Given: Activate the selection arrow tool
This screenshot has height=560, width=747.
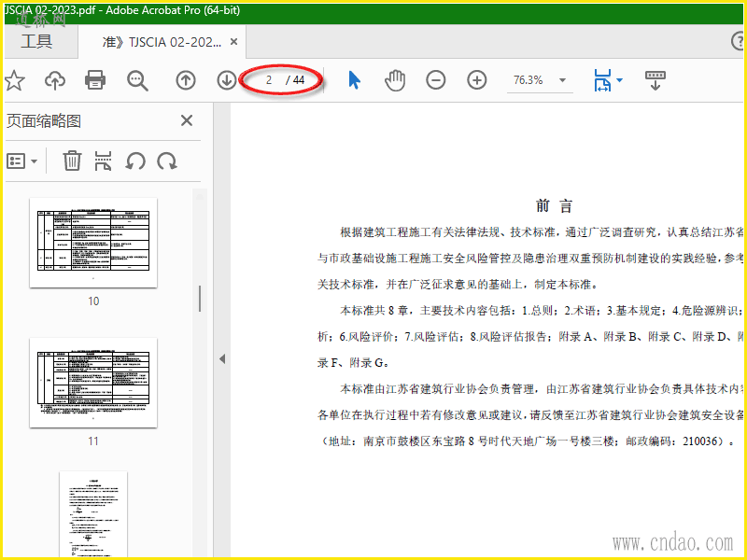Looking at the screenshot, I should (x=354, y=80).
